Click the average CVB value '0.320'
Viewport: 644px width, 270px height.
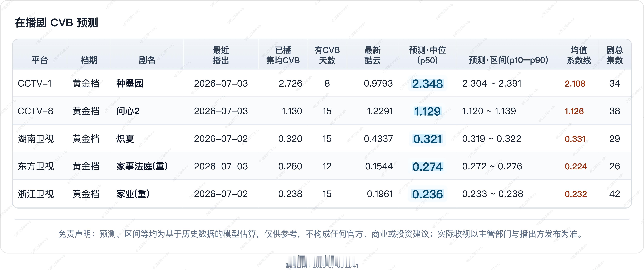290,139
